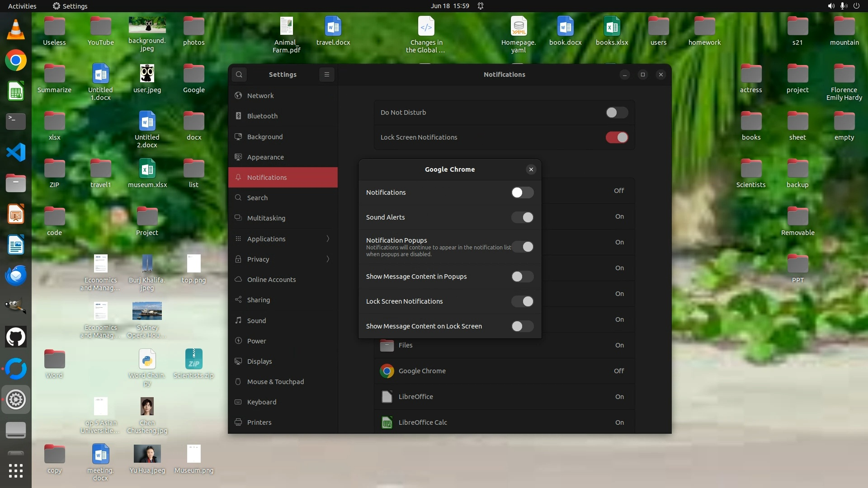Enable Google Chrome Notifications switch
Screen dimensions: 868x488
[522, 192]
